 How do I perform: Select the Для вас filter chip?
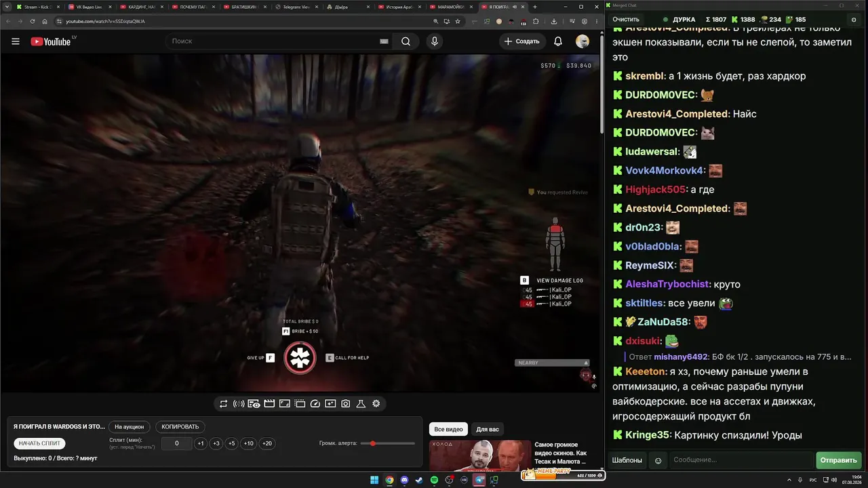[488, 429]
